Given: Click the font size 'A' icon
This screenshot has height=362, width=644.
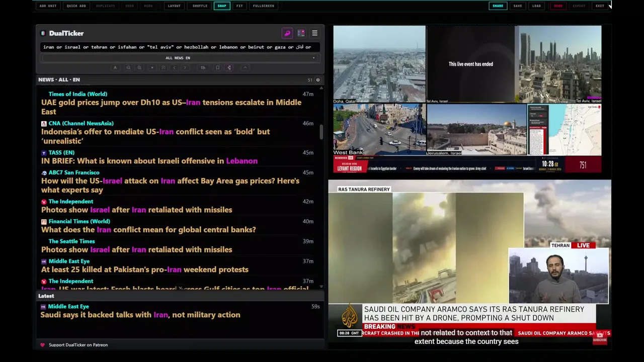Looking at the screenshot, I should (115, 68).
